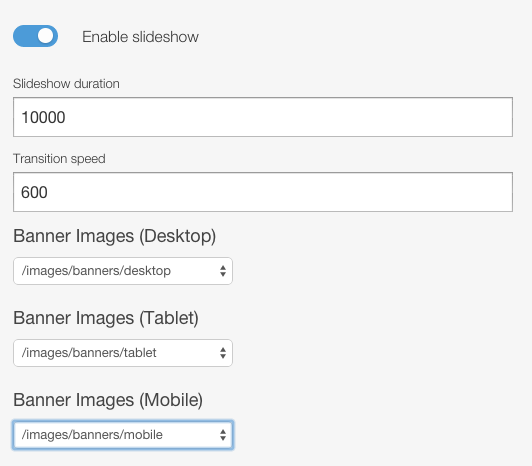The width and height of the screenshot is (532, 466).
Task: Click the /images/banners/desktop path text
Action: click(96, 271)
